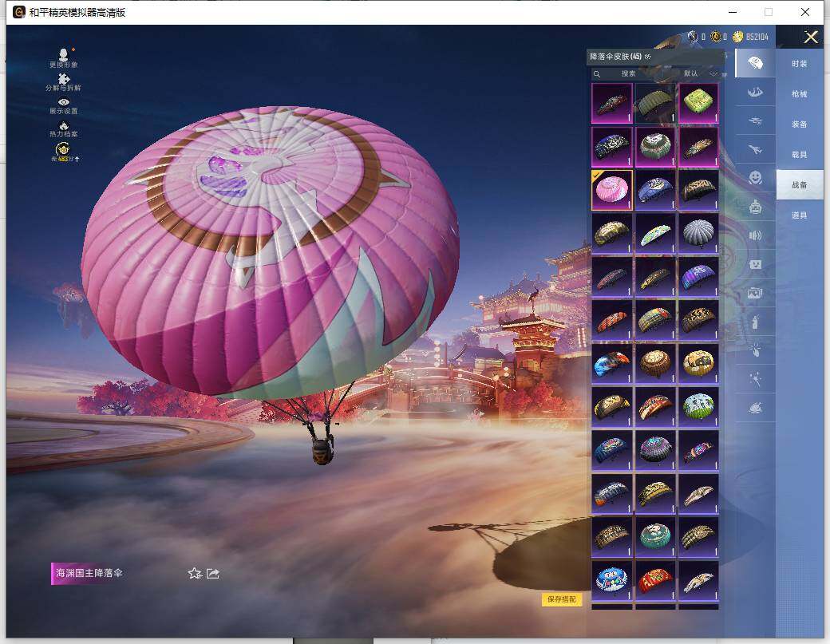Select the roast turkey category icon
This screenshot has width=830, height=644.
click(x=755, y=408)
